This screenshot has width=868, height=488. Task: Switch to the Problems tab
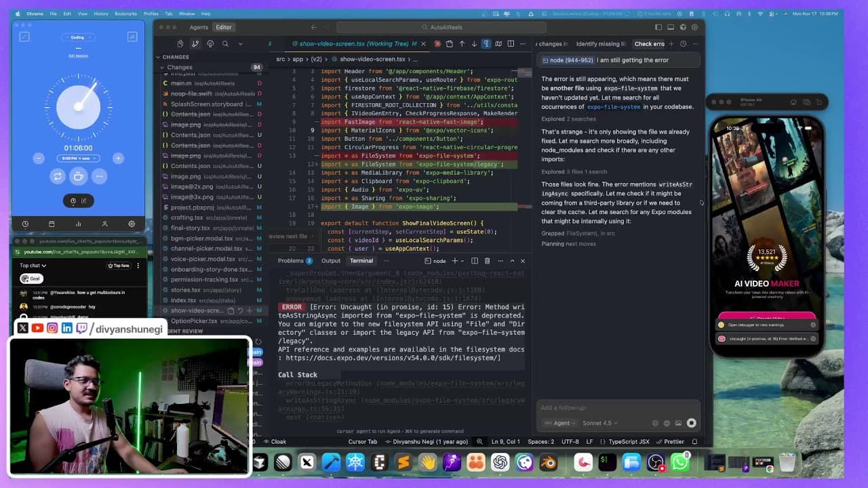tap(292, 260)
